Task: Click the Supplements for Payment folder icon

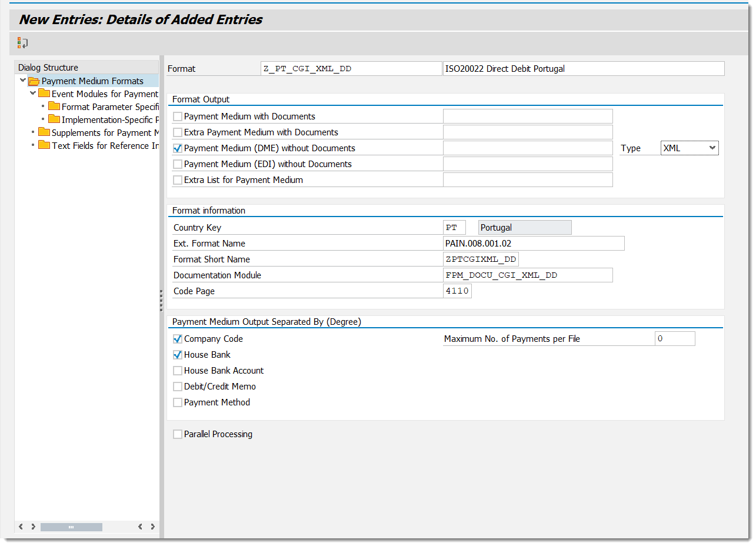Action: click(x=44, y=132)
